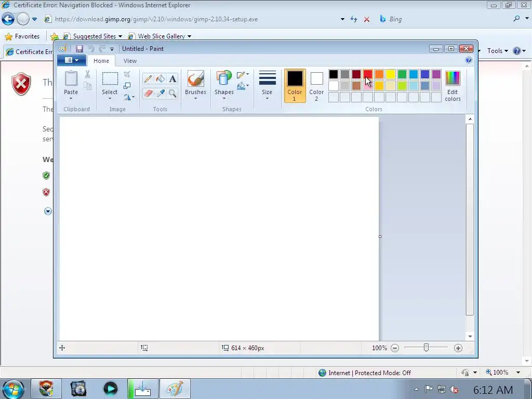The image size is (532, 399).
Task: Click the muted volume icon in system tray
Action: pyautogui.click(x=454, y=390)
